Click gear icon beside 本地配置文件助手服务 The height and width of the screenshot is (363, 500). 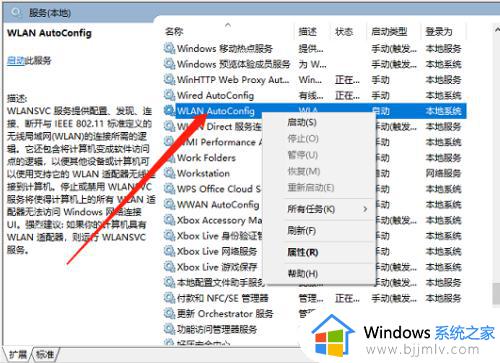[x=169, y=283]
